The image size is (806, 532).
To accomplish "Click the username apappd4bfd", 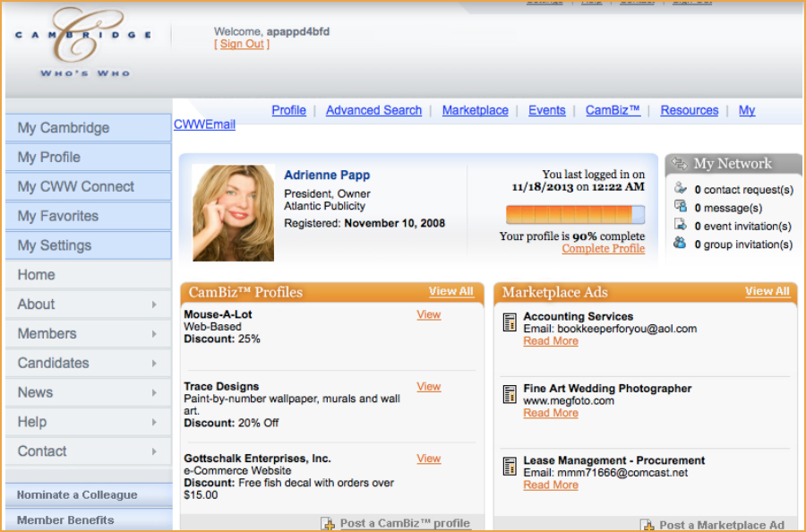I will click(298, 32).
